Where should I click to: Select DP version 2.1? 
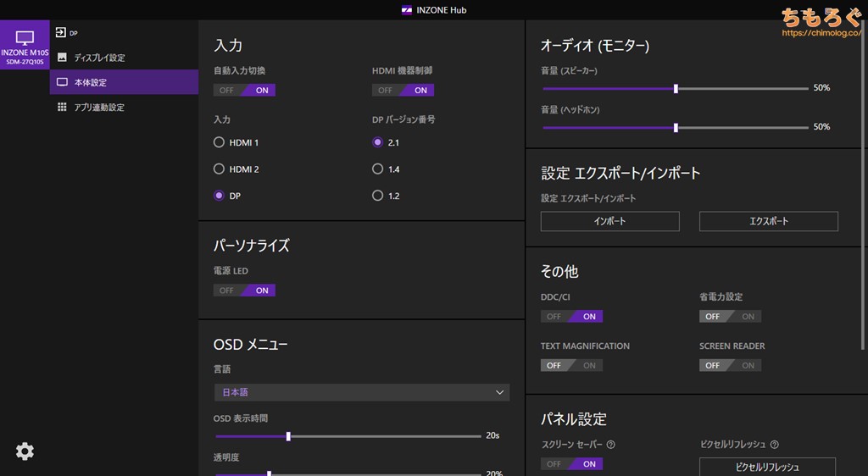click(x=377, y=142)
